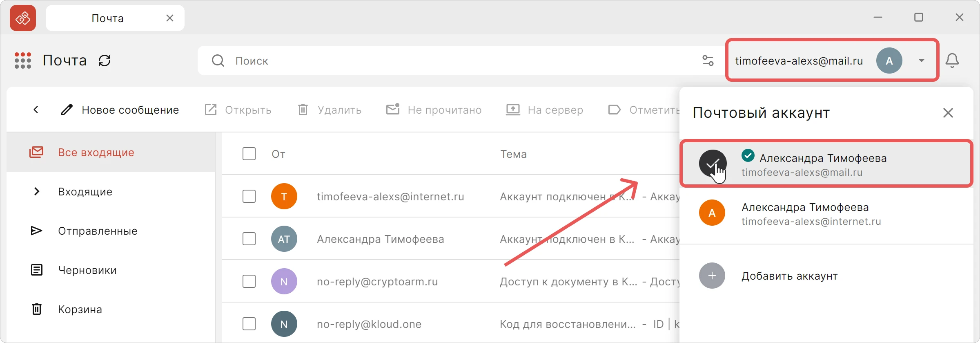This screenshot has height=343, width=980.
Task: Click the purple N avatar for cryptoarm
Action: click(284, 281)
